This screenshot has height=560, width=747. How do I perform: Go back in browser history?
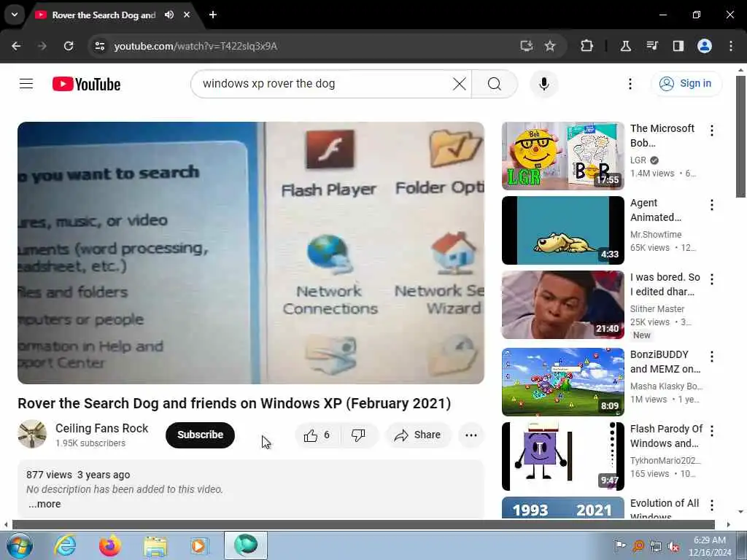click(16, 46)
